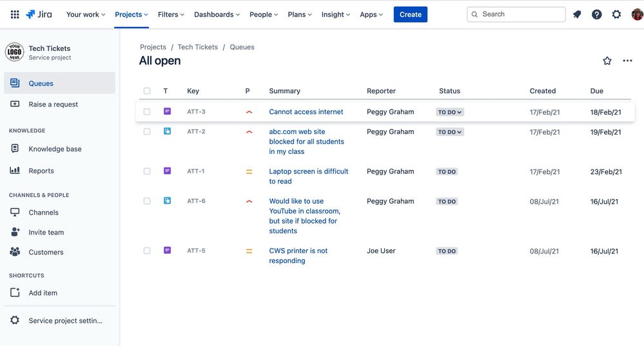Click the issue type icon for ATT-1
The width and height of the screenshot is (644, 346).
[x=167, y=171]
